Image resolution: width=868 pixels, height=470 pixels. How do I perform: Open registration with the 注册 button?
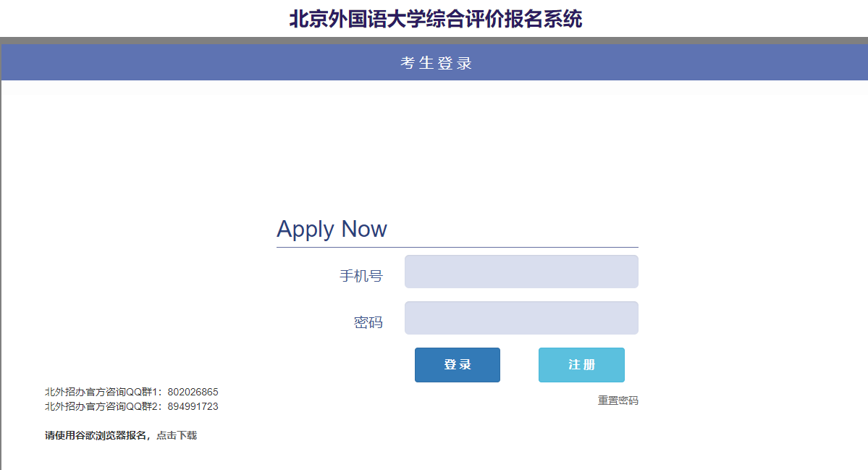point(581,365)
